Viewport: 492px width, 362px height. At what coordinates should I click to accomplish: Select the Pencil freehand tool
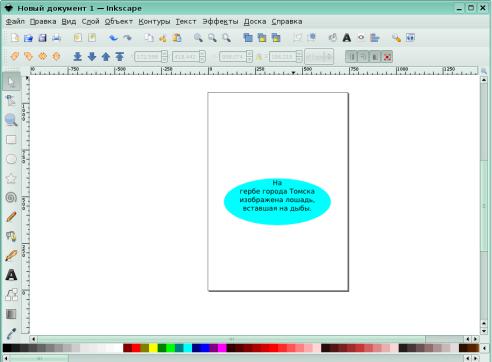point(11,217)
